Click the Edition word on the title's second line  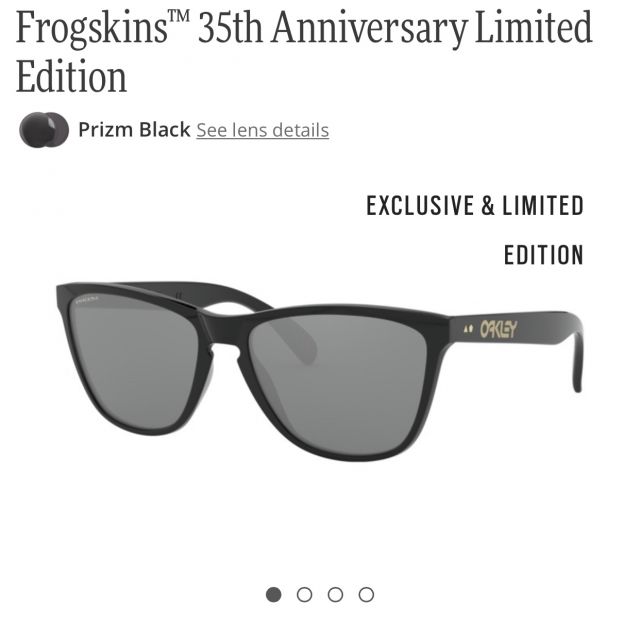pyautogui.click(x=71, y=76)
